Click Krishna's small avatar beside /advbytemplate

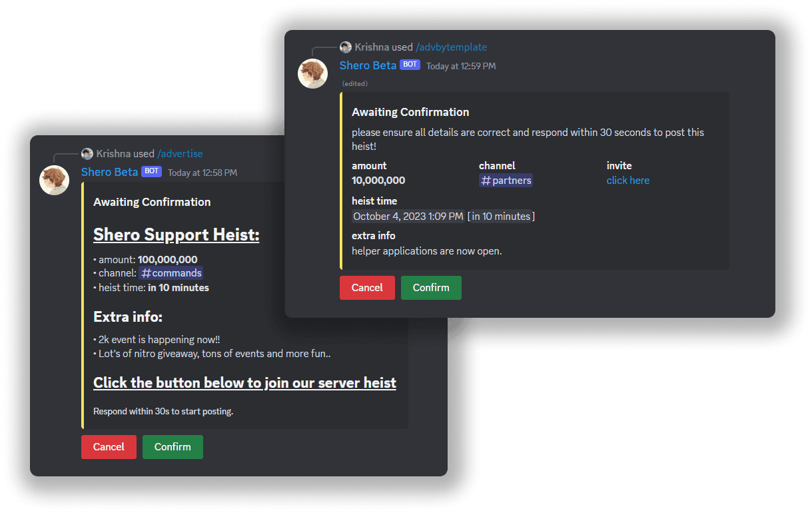[x=346, y=47]
